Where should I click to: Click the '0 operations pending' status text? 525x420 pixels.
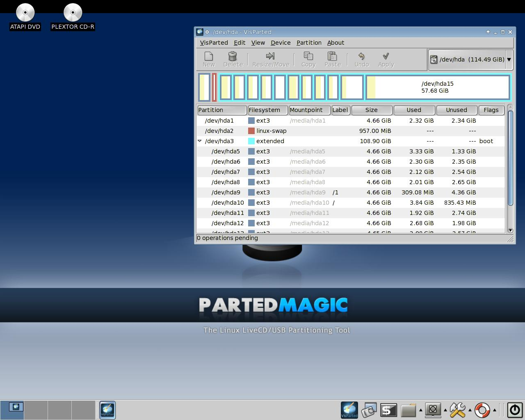pyautogui.click(x=228, y=238)
